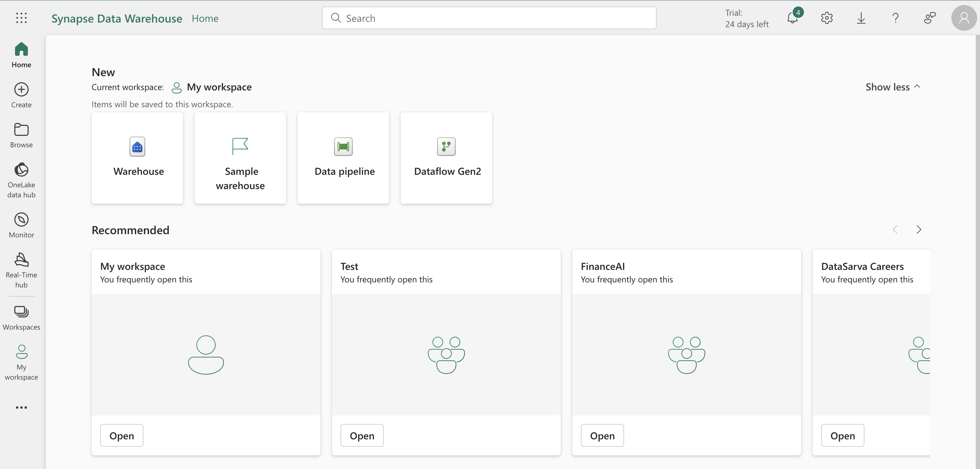Click the Data pipeline icon

pos(343,147)
